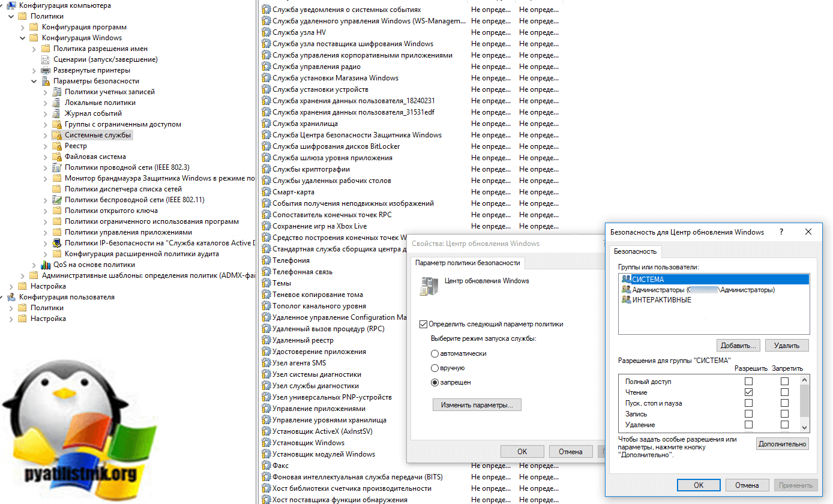This screenshot has width=833, height=504.
Task: Click the Политики учетных записей icon
Action: click(x=57, y=92)
